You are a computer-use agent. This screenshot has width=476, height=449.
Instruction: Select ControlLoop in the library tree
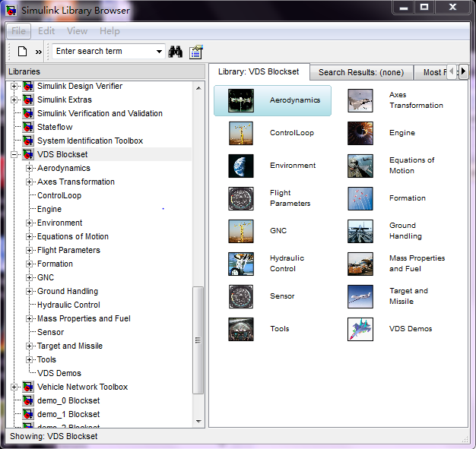59,195
